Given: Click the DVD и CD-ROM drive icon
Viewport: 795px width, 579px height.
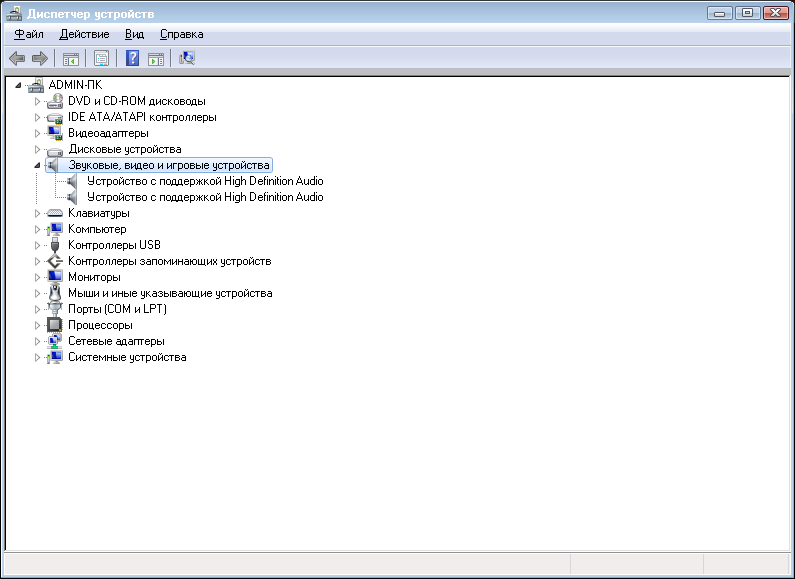Looking at the screenshot, I should [x=55, y=101].
